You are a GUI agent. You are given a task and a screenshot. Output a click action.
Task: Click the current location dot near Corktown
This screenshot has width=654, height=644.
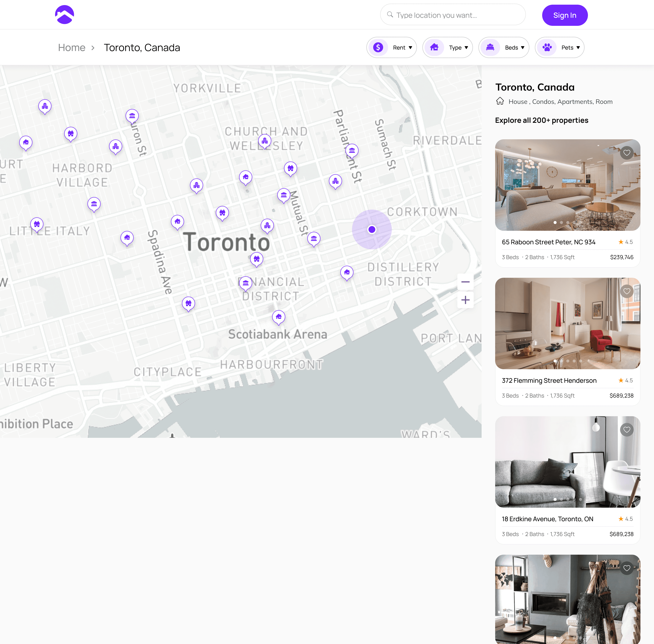[x=372, y=230]
